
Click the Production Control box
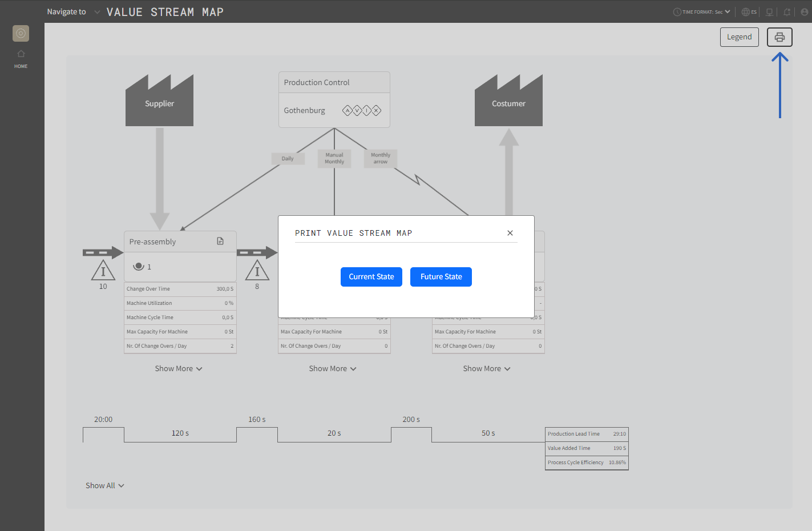click(x=334, y=99)
